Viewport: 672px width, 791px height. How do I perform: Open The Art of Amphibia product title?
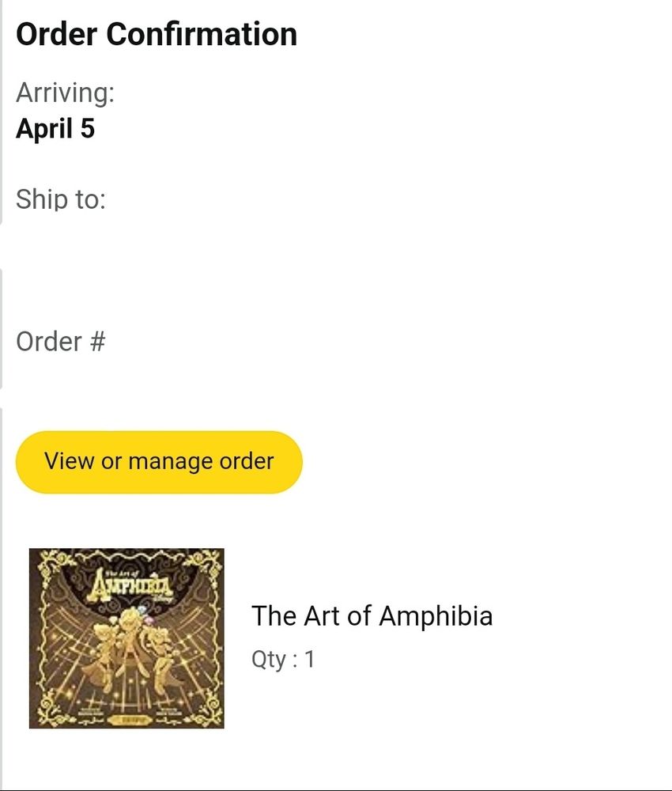372,616
